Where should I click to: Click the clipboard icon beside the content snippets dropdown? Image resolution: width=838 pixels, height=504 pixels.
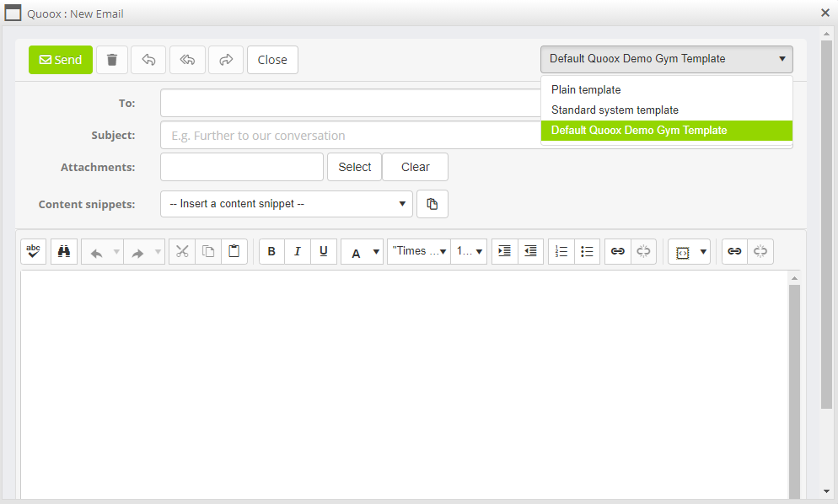[432, 204]
